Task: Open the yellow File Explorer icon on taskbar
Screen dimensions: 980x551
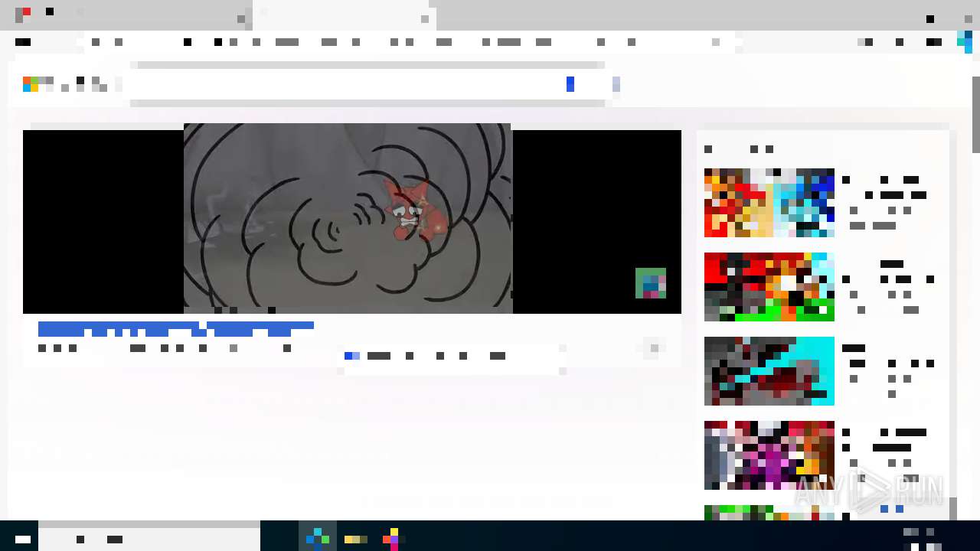Action: tap(356, 539)
